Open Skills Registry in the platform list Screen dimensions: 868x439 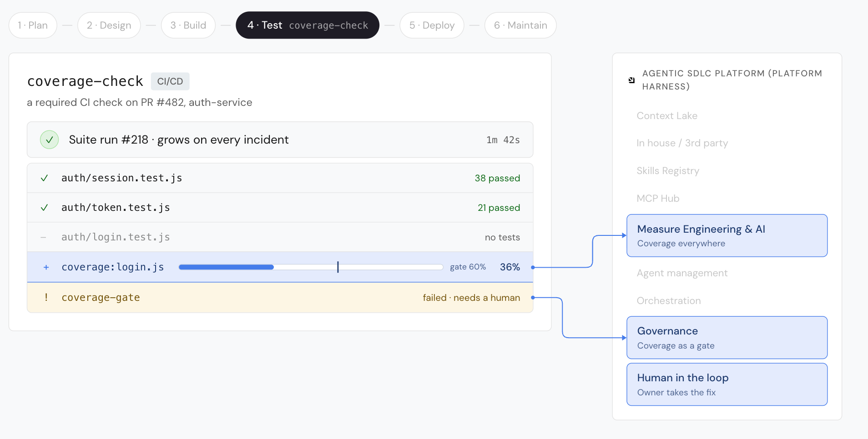click(668, 171)
